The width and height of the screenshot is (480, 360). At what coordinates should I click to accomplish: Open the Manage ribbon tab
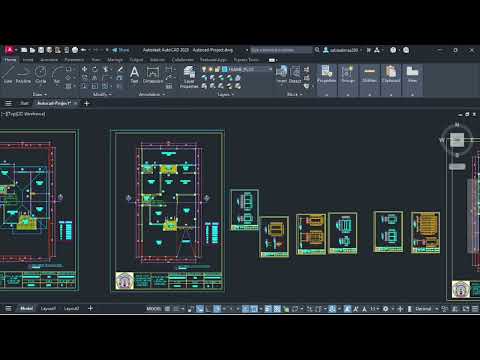pyautogui.click(x=115, y=60)
